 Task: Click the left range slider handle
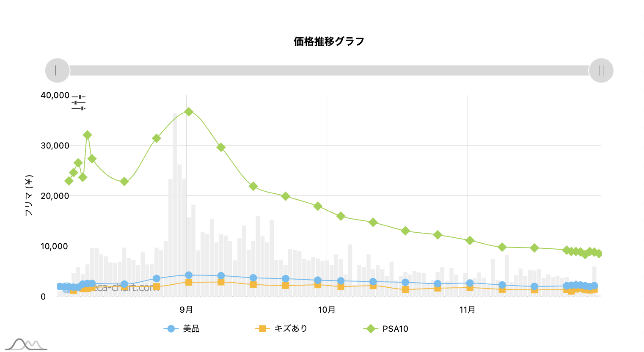point(58,70)
